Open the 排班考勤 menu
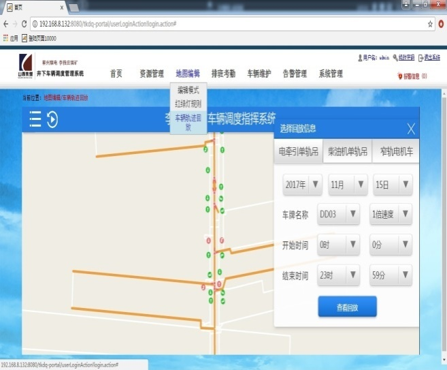Image resolution: width=447 pixels, height=370 pixels. pyautogui.click(x=223, y=74)
